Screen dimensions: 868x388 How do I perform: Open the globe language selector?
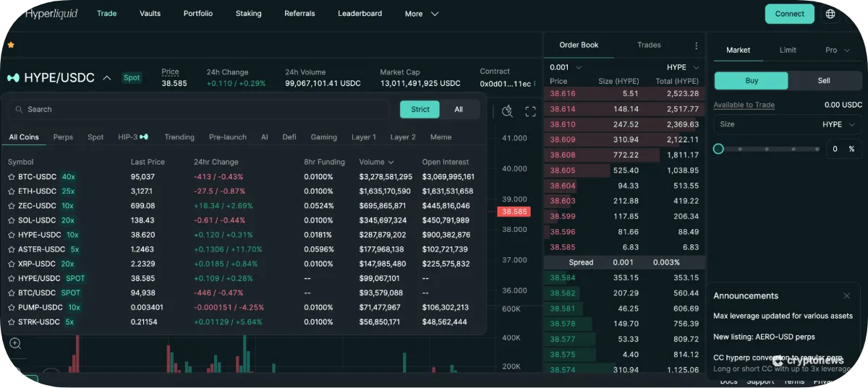830,14
